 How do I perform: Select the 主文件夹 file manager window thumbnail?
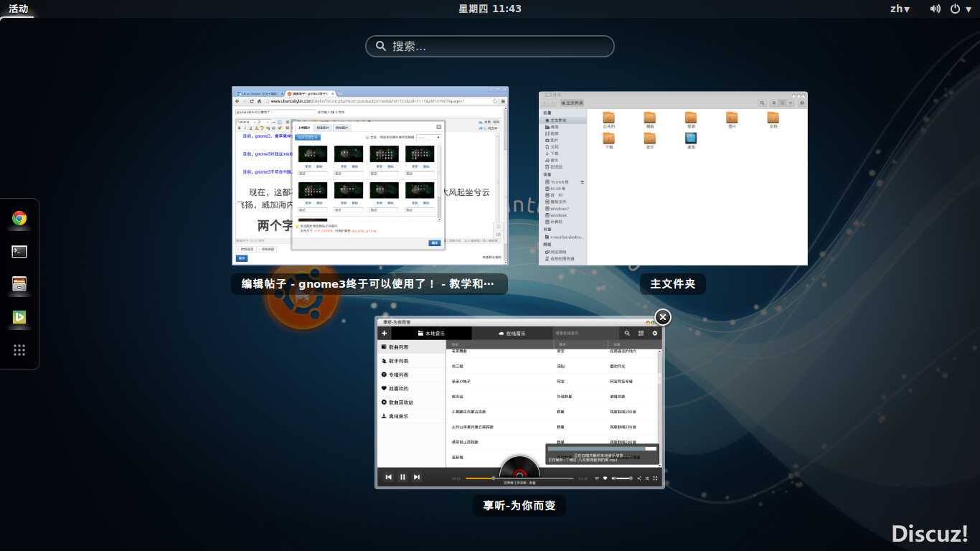coord(673,178)
